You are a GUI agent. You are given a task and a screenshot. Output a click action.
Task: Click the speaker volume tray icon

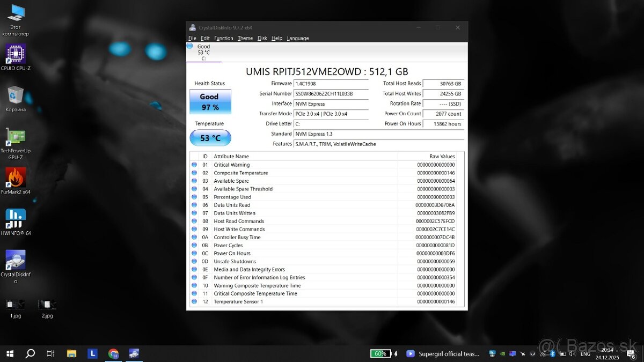[x=572, y=354]
